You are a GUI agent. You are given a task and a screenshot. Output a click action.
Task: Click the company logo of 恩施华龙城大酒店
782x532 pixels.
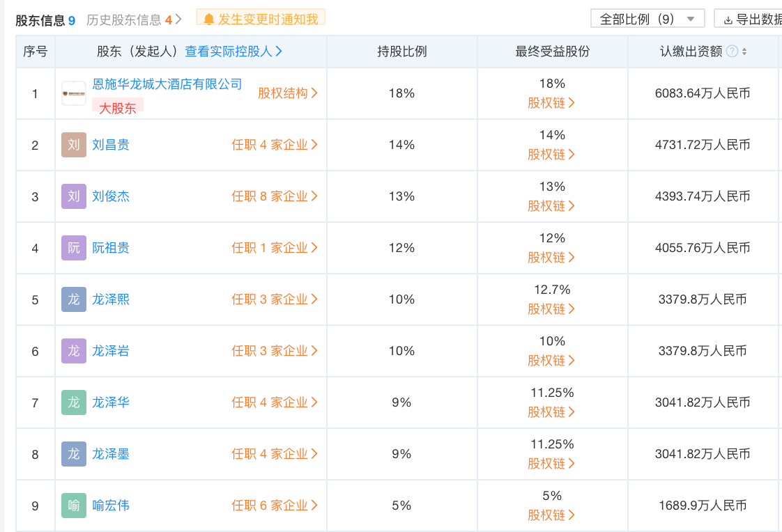tap(74, 93)
